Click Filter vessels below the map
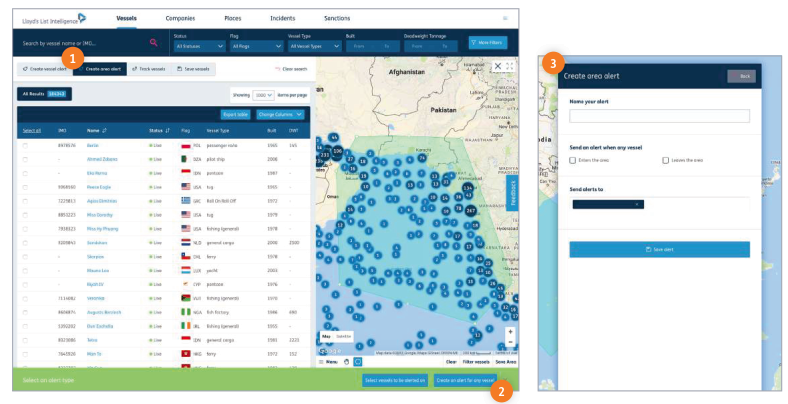Image resolution: width=788 pixels, height=404 pixels. pos(476,362)
